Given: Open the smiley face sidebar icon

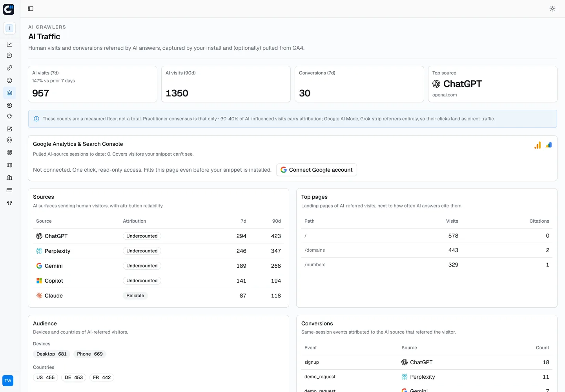Looking at the screenshot, I should (9, 80).
